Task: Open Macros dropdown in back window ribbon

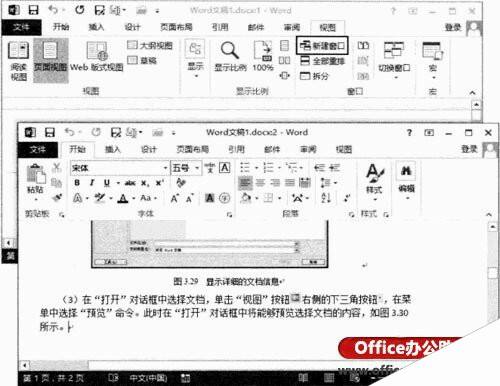Action: point(432,60)
